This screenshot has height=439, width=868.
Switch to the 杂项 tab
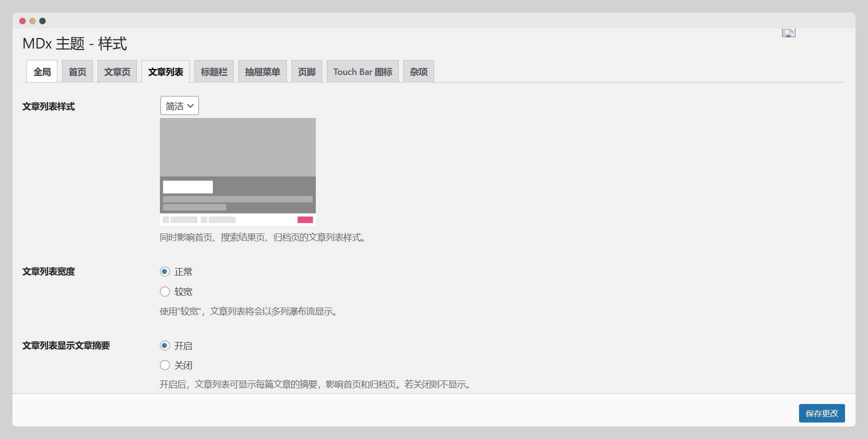click(x=419, y=72)
